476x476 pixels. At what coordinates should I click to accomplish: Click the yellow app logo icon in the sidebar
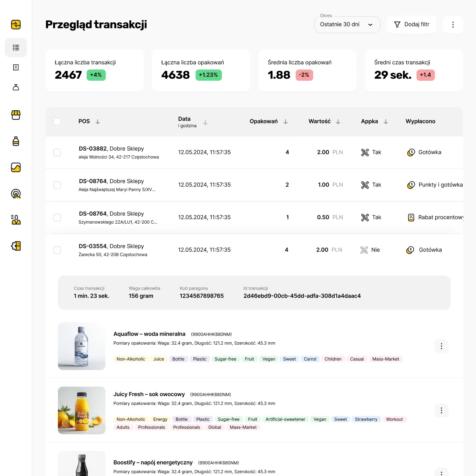[16, 25]
